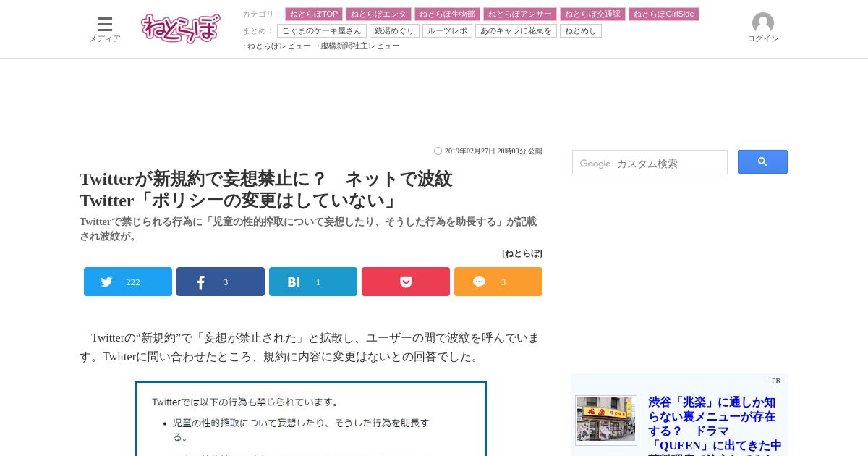Open ねとらぼ生物部 category
The width and height of the screenshot is (868, 456).
tap(447, 14)
